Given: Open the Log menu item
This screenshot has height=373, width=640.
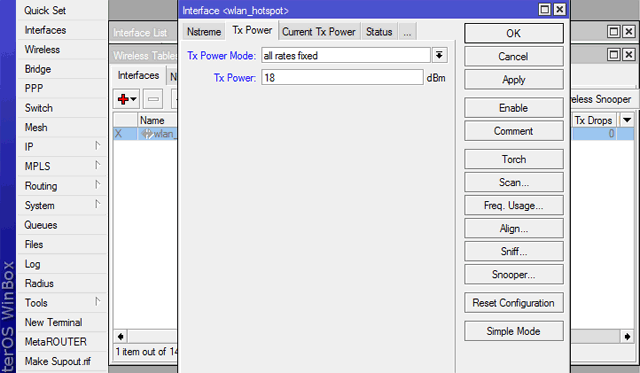Looking at the screenshot, I should (x=62, y=264).
